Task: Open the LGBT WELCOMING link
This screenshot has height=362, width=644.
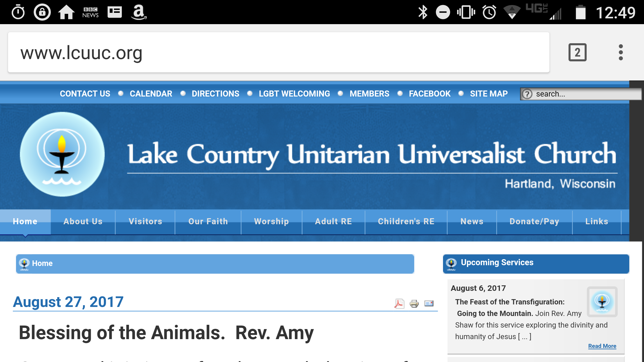Action: 294,94
